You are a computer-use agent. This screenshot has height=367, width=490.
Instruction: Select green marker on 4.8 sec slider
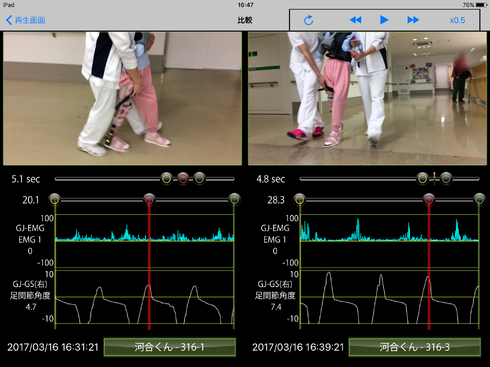[x=446, y=179]
